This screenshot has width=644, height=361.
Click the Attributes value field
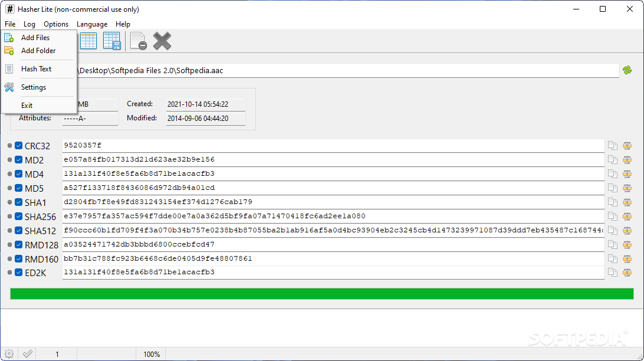[x=90, y=119]
